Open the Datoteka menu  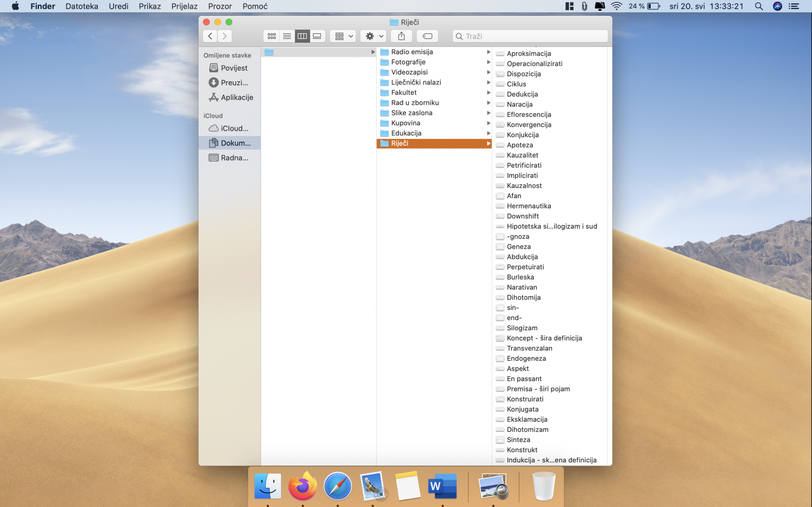pyautogui.click(x=82, y=6)
